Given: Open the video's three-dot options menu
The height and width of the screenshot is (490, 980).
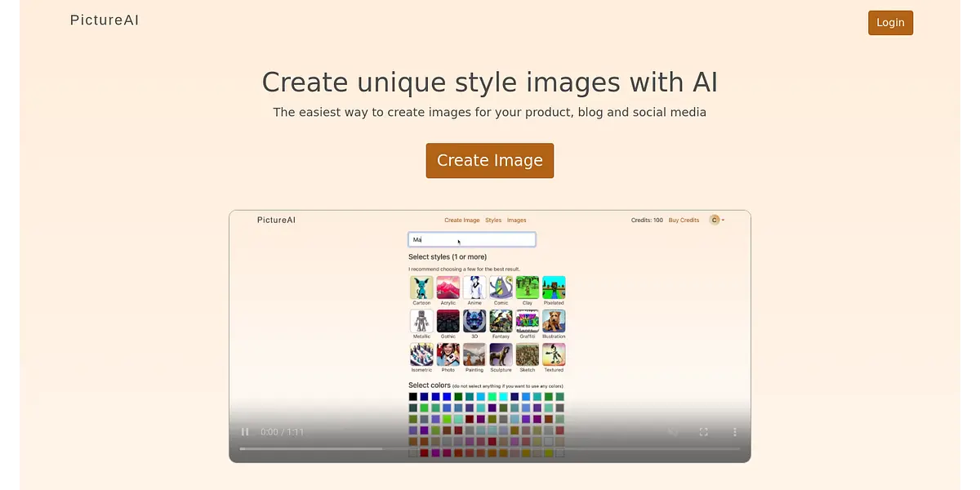Looking at the screenshot, I should [x=734, y=432].
